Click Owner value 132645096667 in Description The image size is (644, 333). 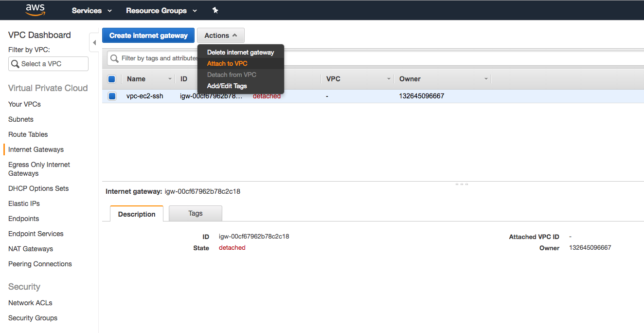[x=590, y=247]
